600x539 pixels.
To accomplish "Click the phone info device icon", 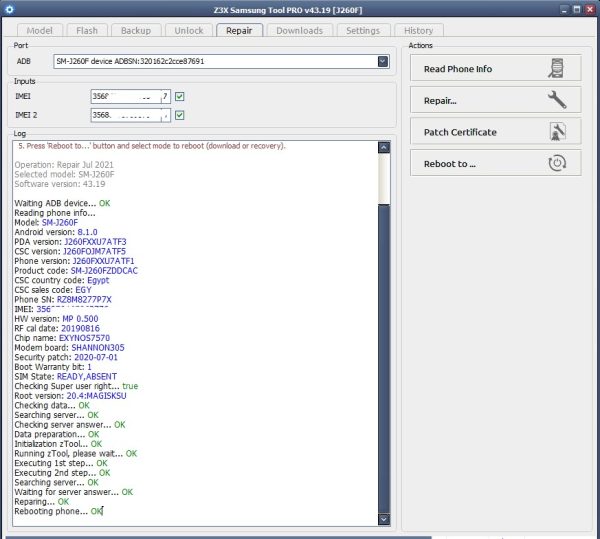I will pyautogui.click(x=556, y=68).
